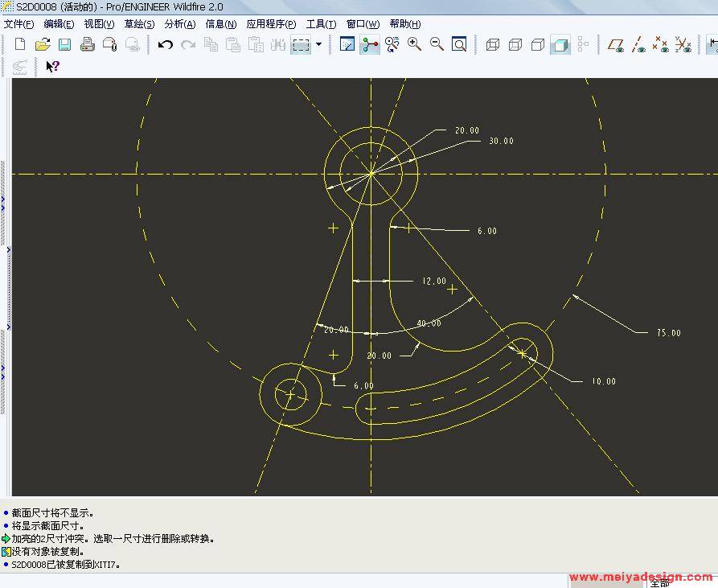Image resolution: width=718 pixels, height=588 pixels.
Task: Toggle coordinate systems visibility
Action: pyautogui.click(x=683, y=44)
